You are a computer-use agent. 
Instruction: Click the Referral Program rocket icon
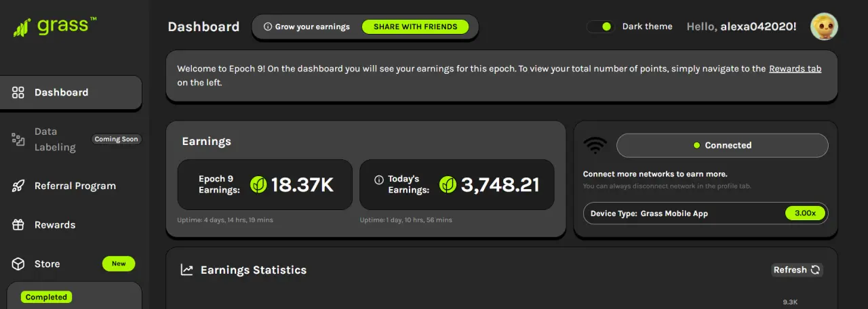pos(18,186)
